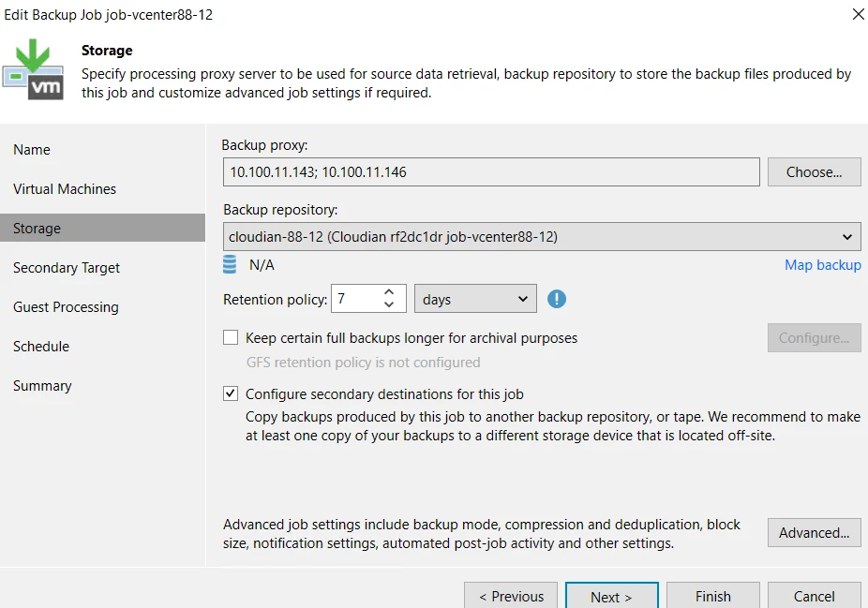Switch to the Secondary Target step
This screenshot has height=608, width=868.
click(x=67, y=268)
